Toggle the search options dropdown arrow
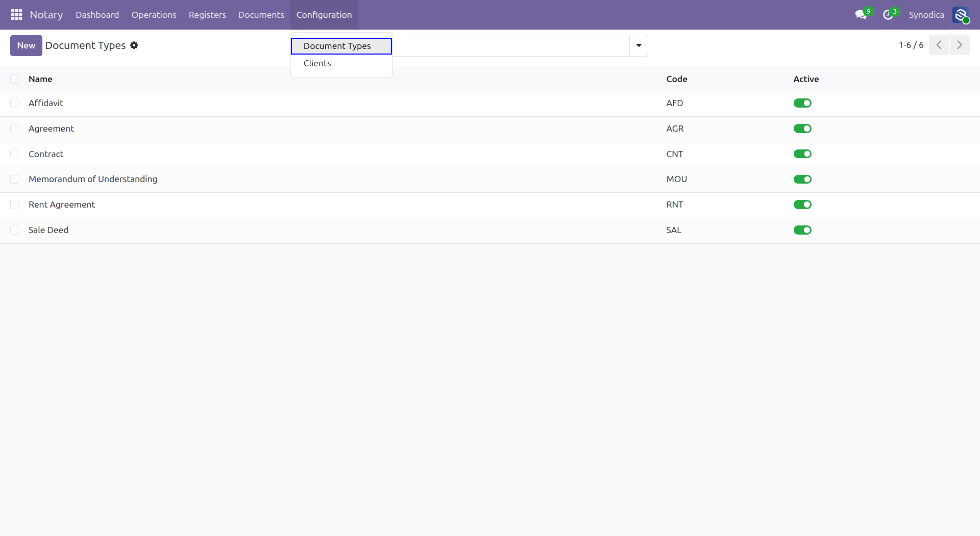 639,45
